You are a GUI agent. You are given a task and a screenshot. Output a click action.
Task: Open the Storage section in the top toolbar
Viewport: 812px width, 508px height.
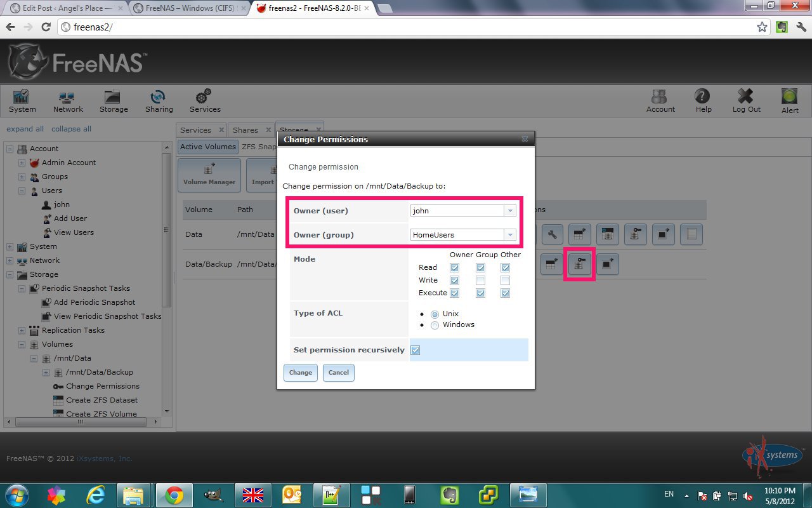tap(114, 101)
